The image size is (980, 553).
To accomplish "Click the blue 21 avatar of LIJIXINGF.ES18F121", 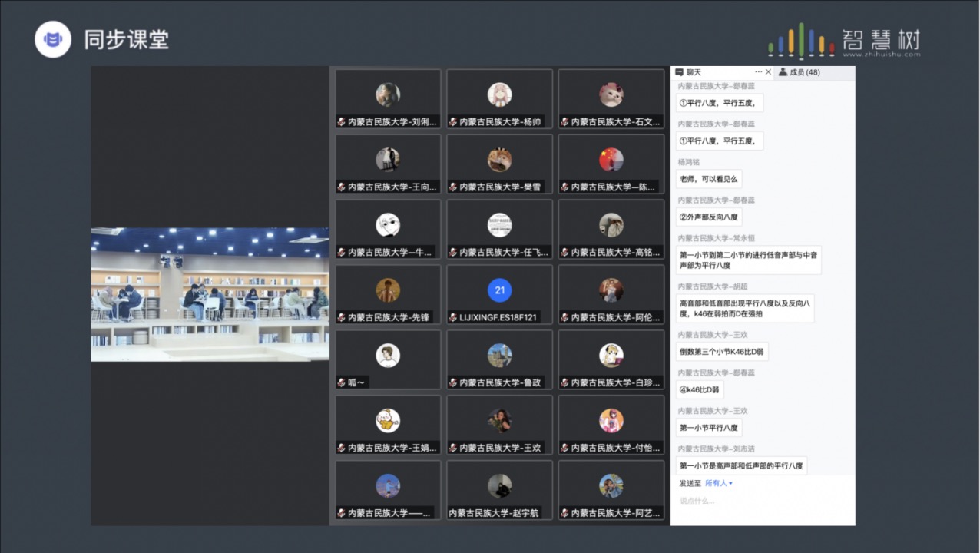I will click(x=499, y=290).
